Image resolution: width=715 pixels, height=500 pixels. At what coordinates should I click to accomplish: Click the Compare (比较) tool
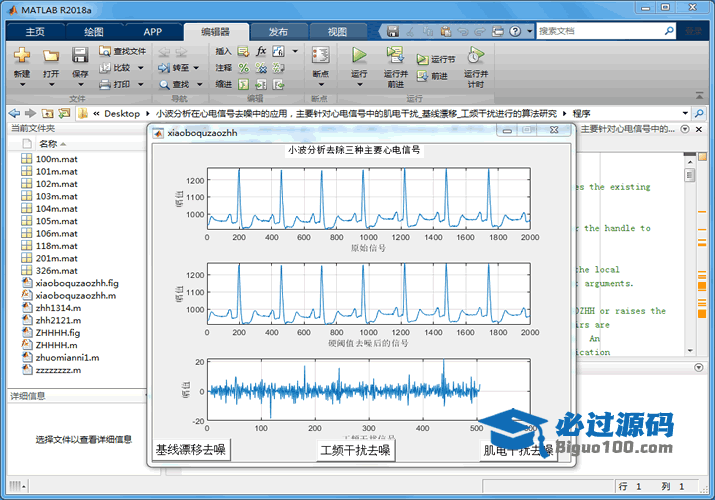pyautogui.click(x=116, y=68)
